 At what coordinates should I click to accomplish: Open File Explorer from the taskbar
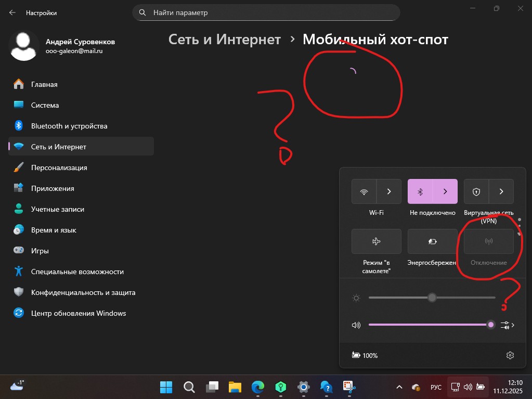(x=235, y=387)
